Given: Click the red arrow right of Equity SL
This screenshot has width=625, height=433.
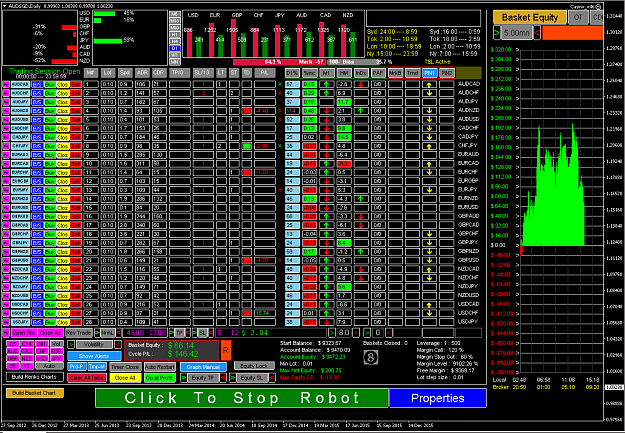Looking at the screenshot, I should (271, 378).
